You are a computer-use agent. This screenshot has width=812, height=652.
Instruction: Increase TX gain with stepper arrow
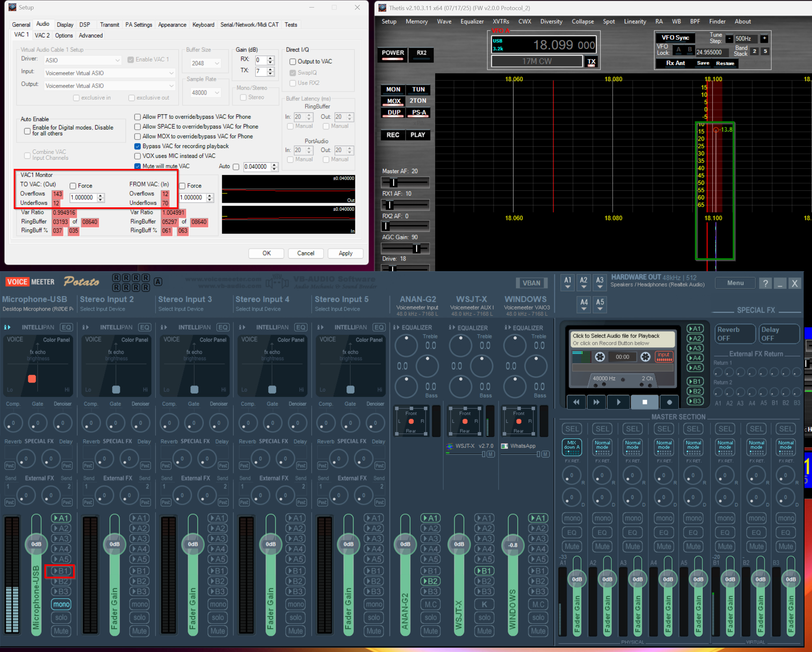pyautogui.click(x=270, y=69)
